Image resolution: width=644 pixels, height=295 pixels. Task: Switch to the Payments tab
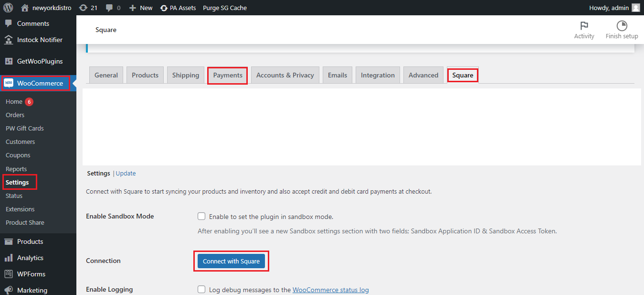228,75
